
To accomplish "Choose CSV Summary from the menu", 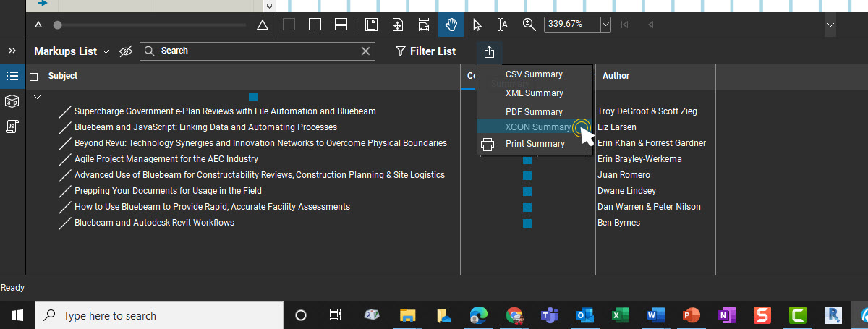I will pos(534,74).
